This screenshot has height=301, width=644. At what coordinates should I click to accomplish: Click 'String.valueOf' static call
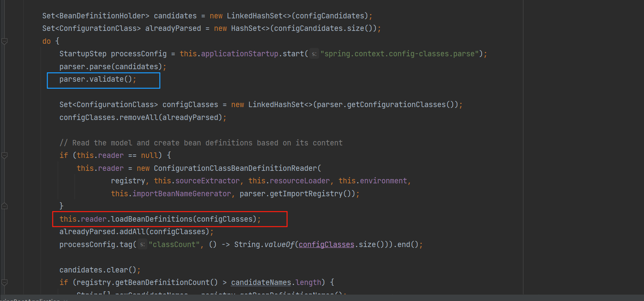coord(264,245)
